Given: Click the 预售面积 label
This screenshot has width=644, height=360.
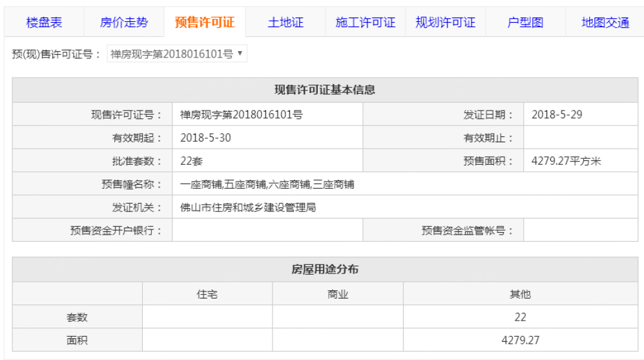Looking at the screenshot, I should click(488, 161).
